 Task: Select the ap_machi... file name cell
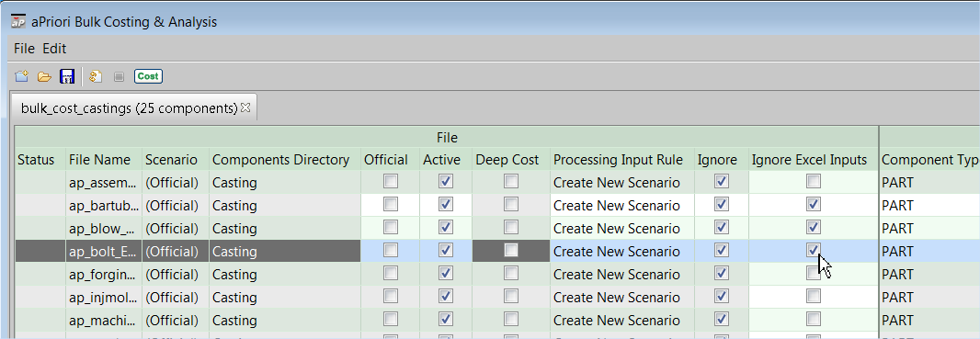pyautogui.click(x=104, y=321)
